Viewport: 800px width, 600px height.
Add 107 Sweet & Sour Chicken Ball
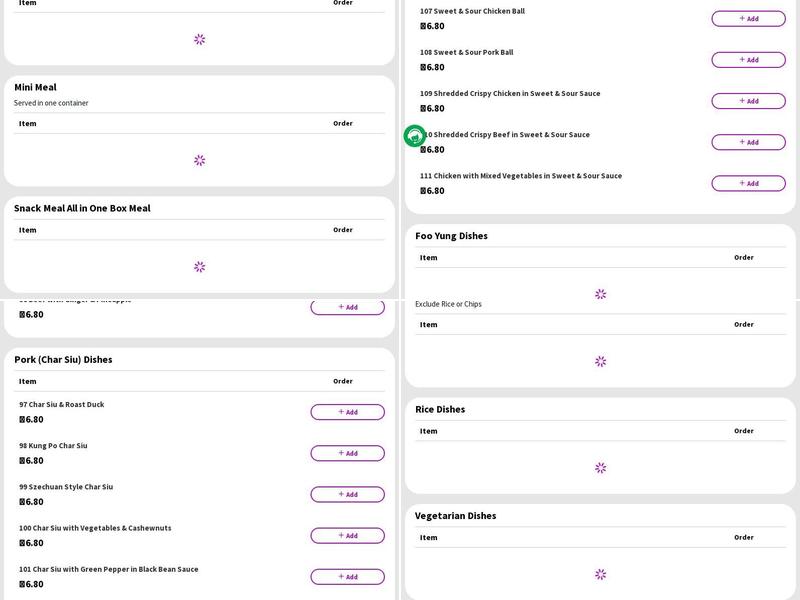pos(748,19)
